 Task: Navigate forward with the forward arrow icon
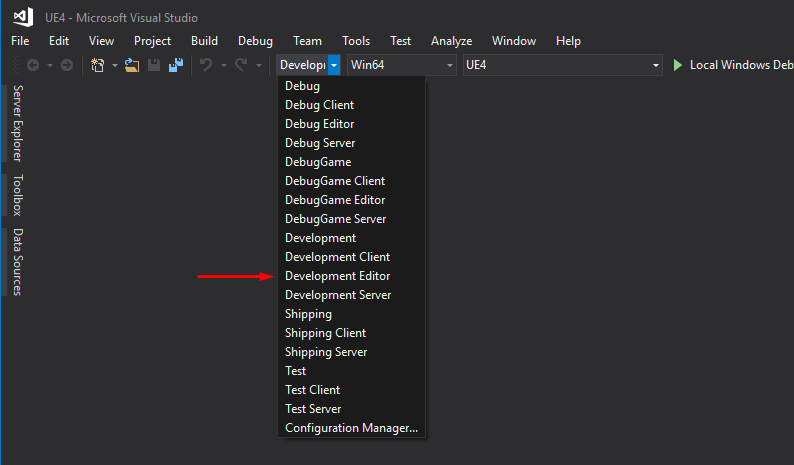67,65
